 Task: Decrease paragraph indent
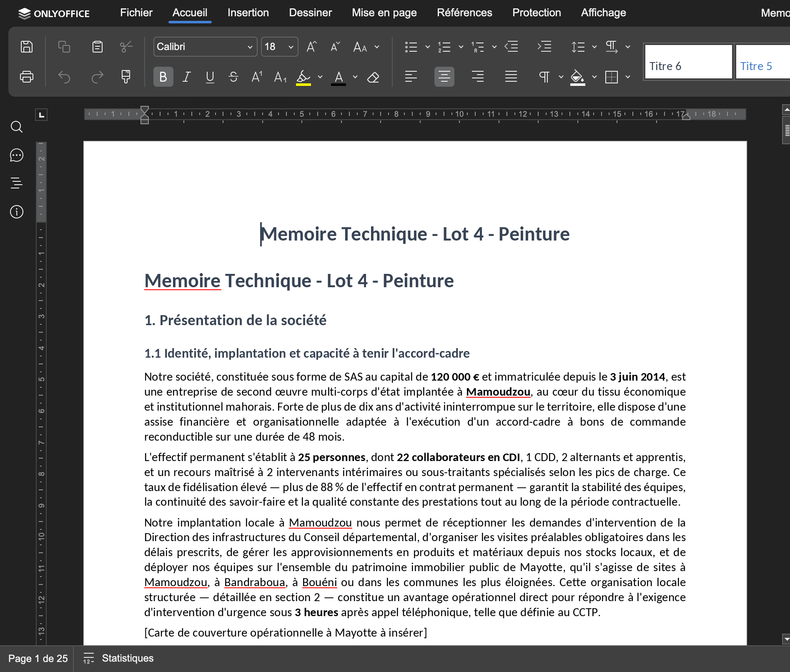[512, 47]
